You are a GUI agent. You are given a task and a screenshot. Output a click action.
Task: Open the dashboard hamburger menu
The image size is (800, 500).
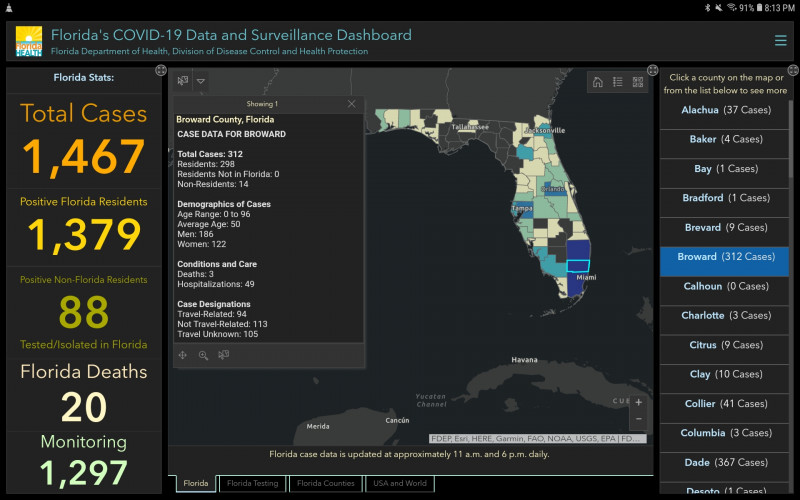tap(780, 41)
